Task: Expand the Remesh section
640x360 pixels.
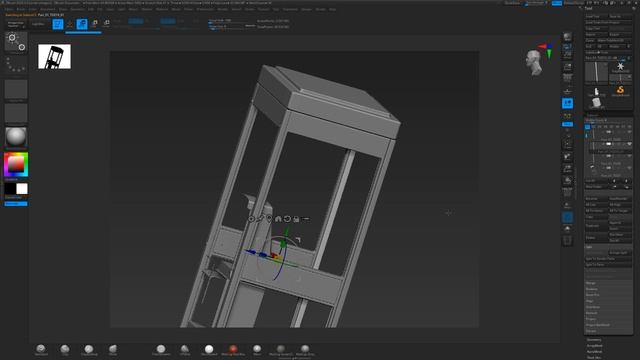Action: [x=608, y=313]
